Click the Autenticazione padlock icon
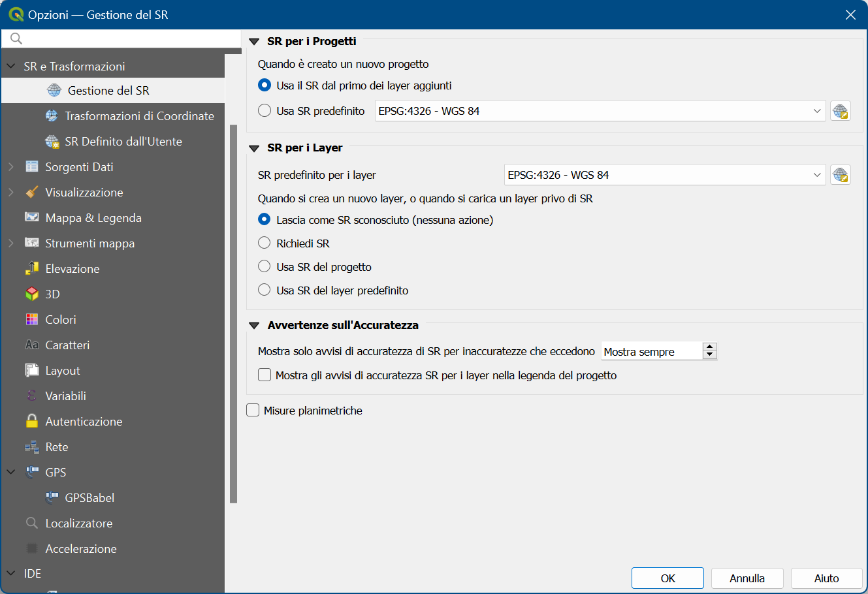Viewport: 868px width, 594px height. click(x=32, y=421)
